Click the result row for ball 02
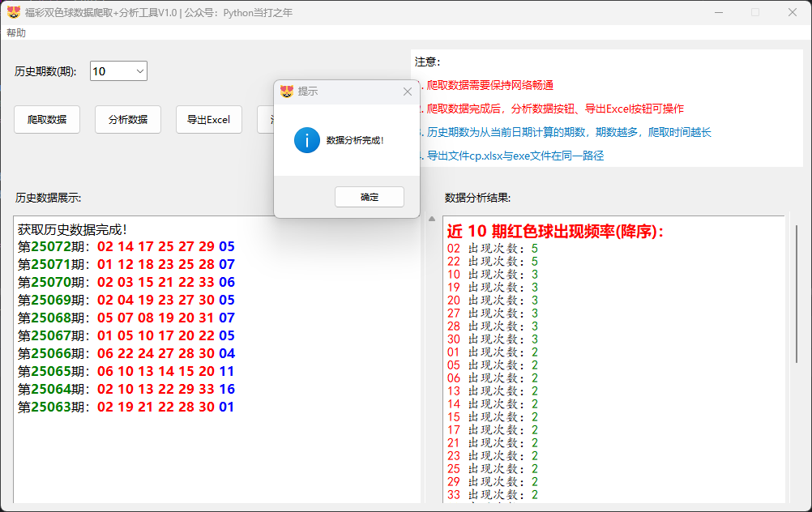This screenshot has height=512, width=812. 493,249
